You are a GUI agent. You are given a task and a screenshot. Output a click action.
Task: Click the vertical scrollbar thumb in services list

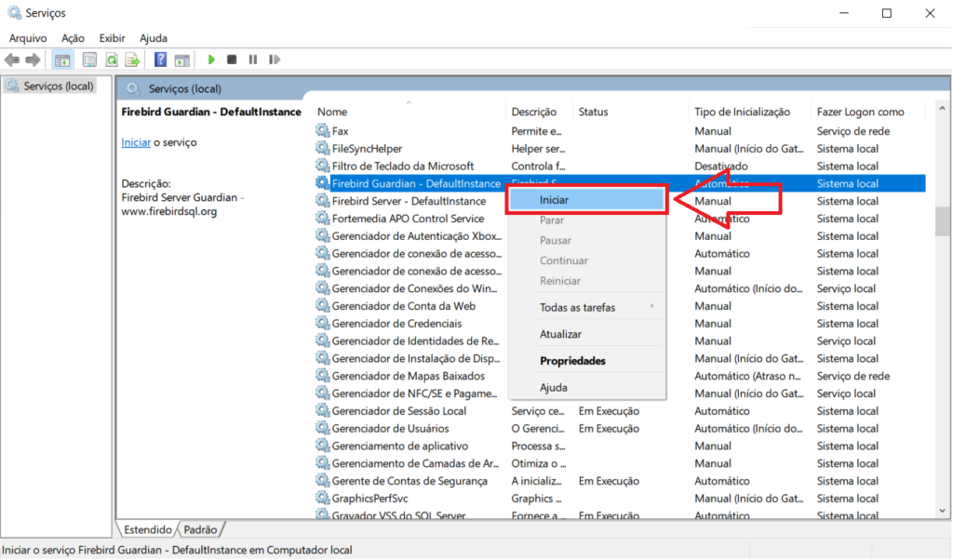(942, 221)
